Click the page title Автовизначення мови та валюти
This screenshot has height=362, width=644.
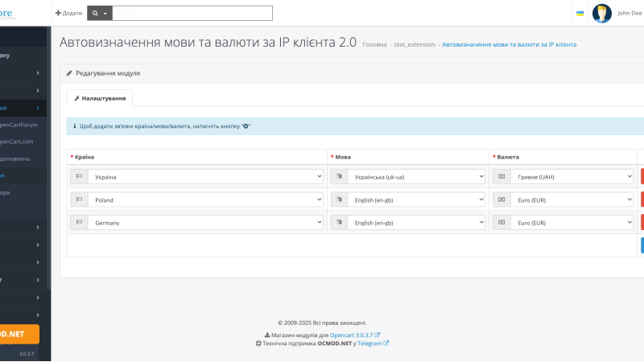click(x=208, y=42)
